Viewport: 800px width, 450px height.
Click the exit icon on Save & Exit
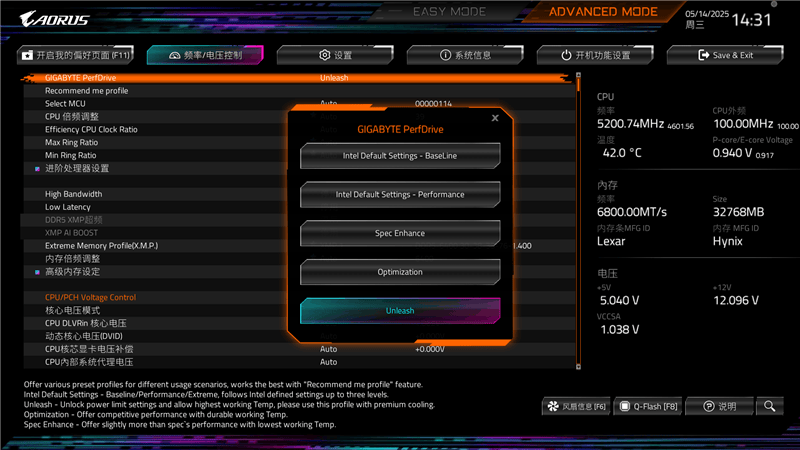pyautogui.click(x=704, y=55)
